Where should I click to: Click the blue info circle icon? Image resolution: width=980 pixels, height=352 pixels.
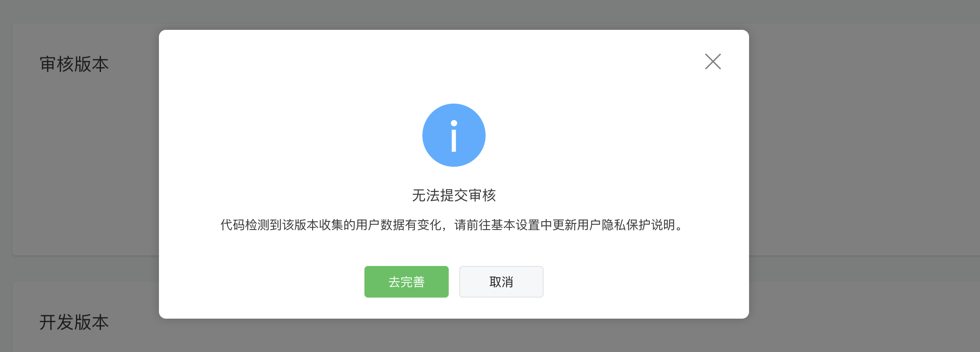point(454,135)
